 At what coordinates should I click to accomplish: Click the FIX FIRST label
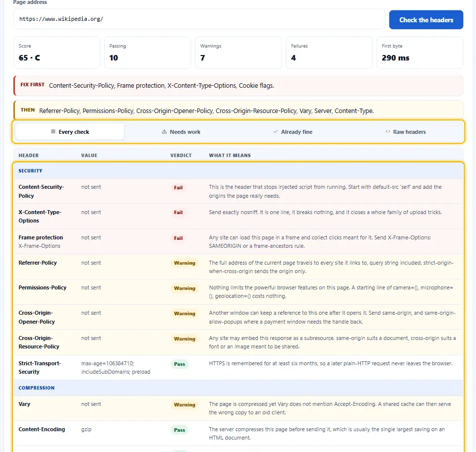[33, 85]
